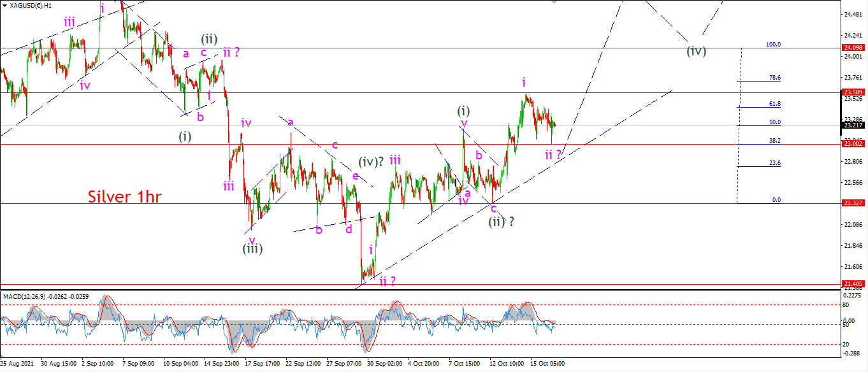Select the gray '(iii)' wave label

tap(252, 248)
